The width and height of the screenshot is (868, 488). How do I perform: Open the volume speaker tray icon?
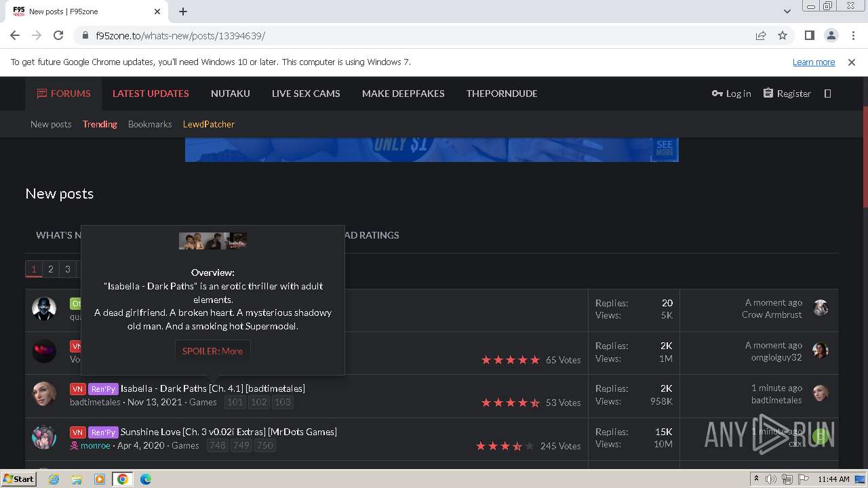pos(771,479)
